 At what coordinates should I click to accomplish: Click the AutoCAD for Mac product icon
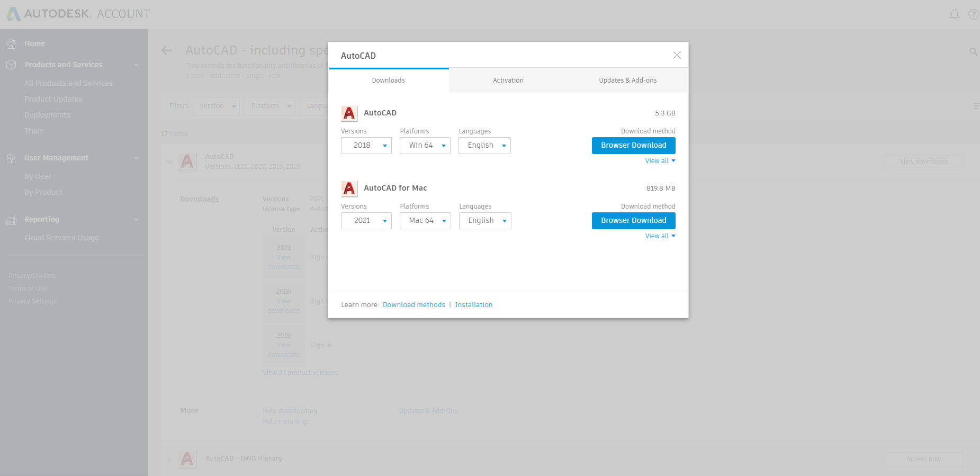349,188
